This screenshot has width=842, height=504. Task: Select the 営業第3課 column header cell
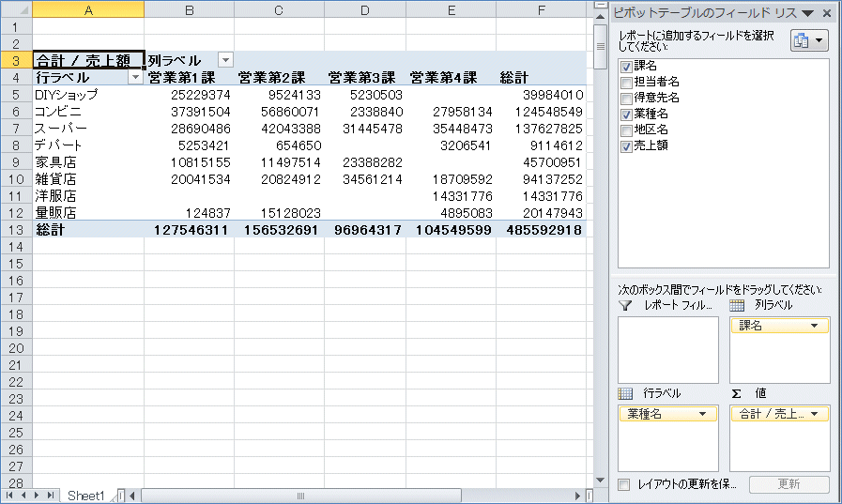click(365, 77)
